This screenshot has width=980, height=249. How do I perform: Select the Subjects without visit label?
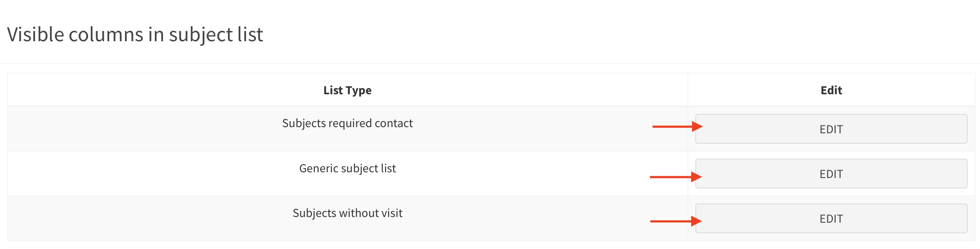pyautogui.click(x=347, y=213)
